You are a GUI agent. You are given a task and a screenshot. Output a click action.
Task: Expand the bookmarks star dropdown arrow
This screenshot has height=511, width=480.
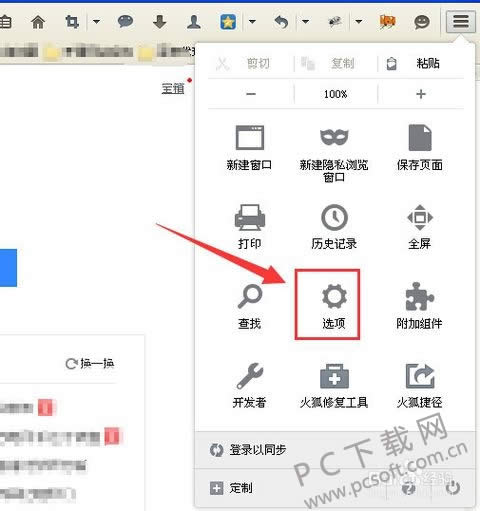click(252, 22)
